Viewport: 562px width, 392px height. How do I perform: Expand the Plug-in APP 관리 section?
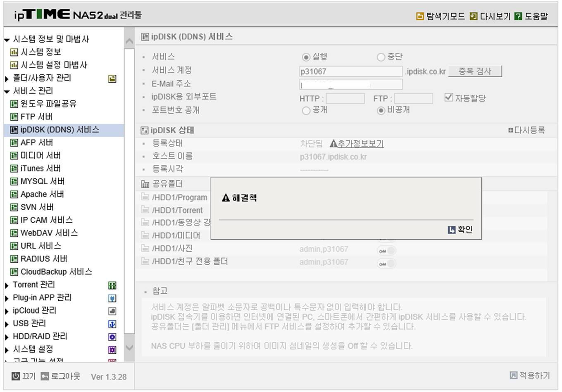coord(7,298)
